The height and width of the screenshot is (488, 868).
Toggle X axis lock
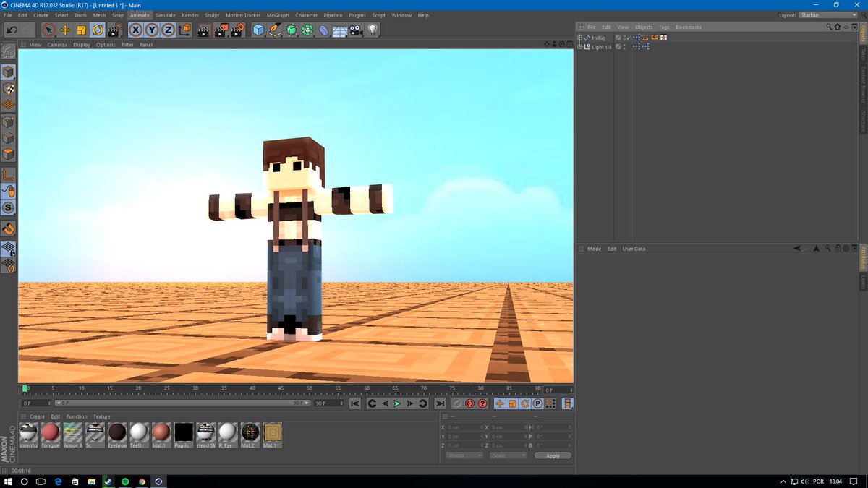click(135, 30)
